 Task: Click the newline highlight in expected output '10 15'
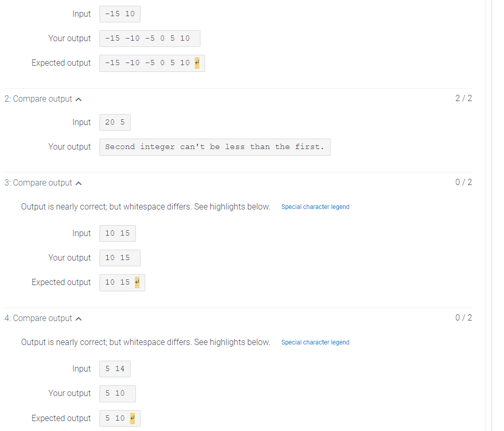coord(137,282)
